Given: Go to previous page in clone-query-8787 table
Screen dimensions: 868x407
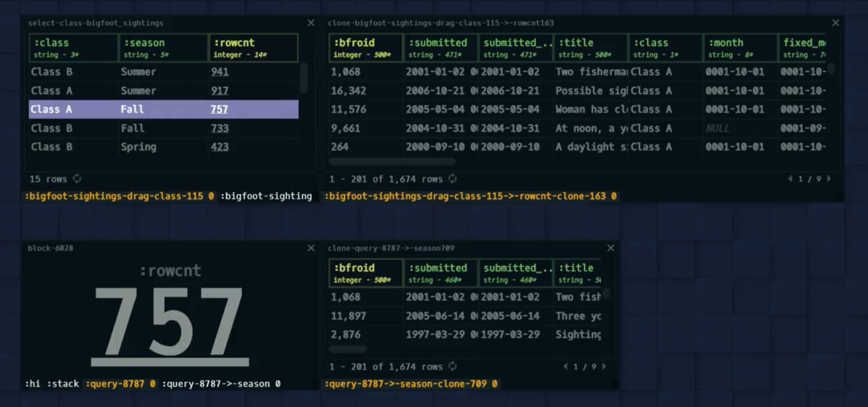Looking at the screenshot, I should [566, 367].
